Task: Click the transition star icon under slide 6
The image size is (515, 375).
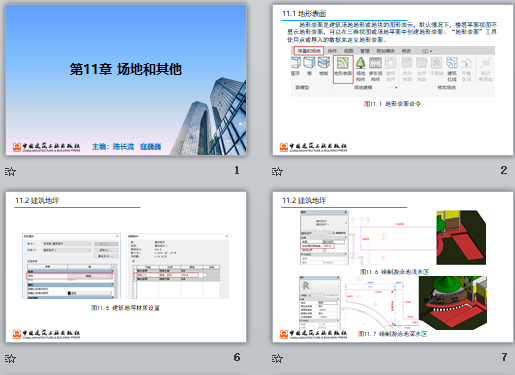Action: click(10, 359)
